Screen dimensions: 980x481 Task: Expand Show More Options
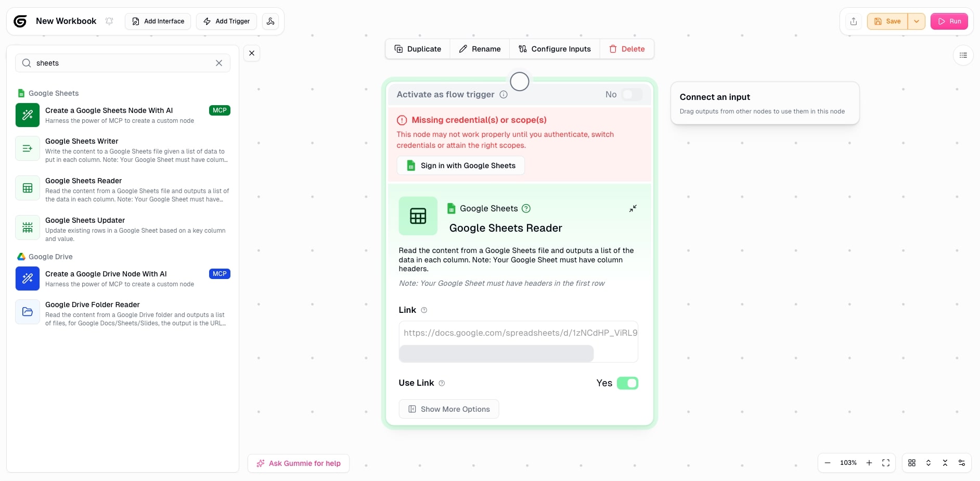tap(449, 409)
